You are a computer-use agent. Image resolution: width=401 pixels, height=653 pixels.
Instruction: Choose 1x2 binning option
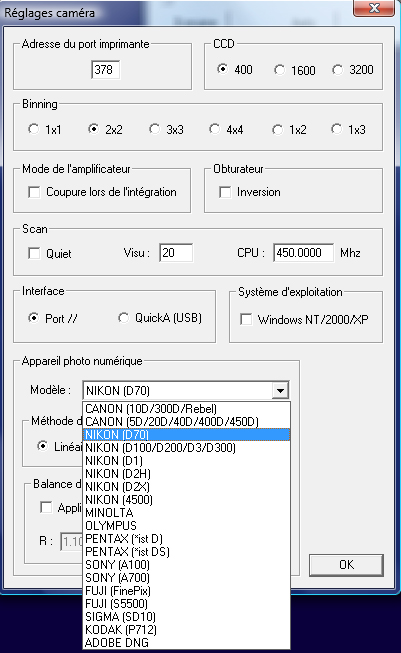point(277,130)
